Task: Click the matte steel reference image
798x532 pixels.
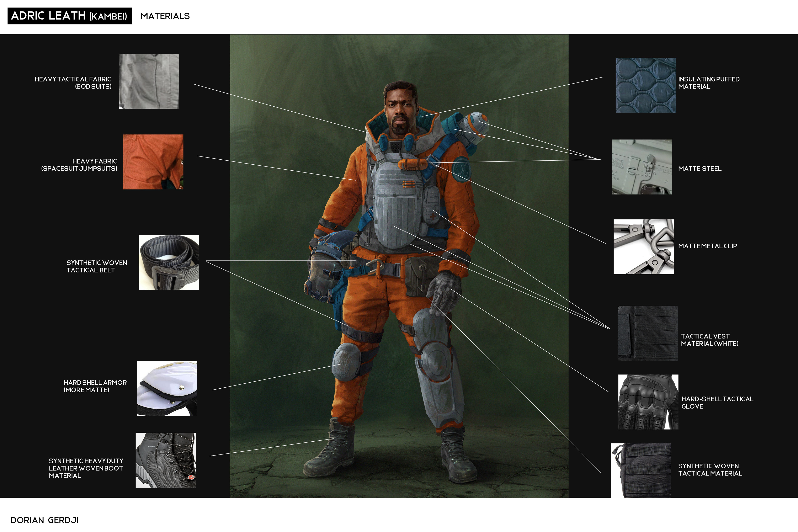Action: [x=642, y=167]
